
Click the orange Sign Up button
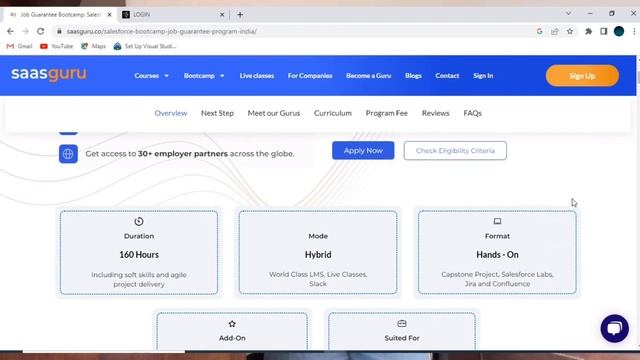(x=582, y=76)
